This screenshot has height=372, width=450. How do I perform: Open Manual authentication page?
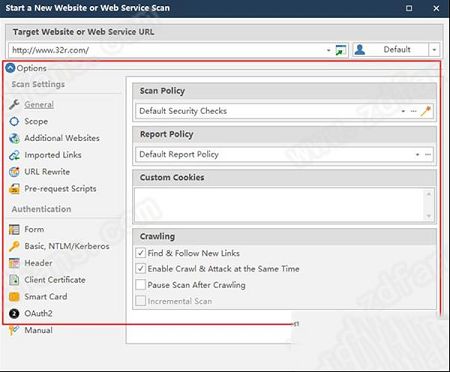pos(38,330)
